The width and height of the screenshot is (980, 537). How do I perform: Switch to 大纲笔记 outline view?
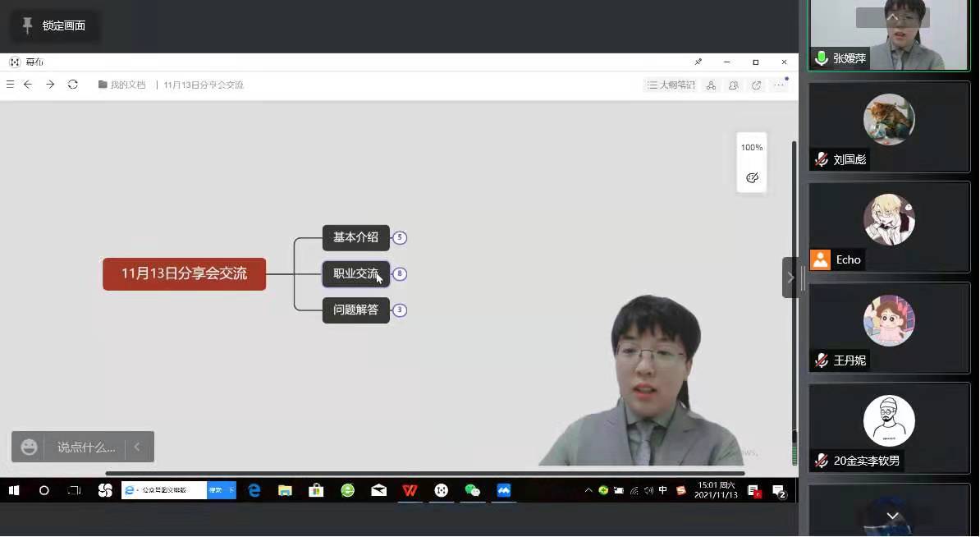tap(671, 85)
